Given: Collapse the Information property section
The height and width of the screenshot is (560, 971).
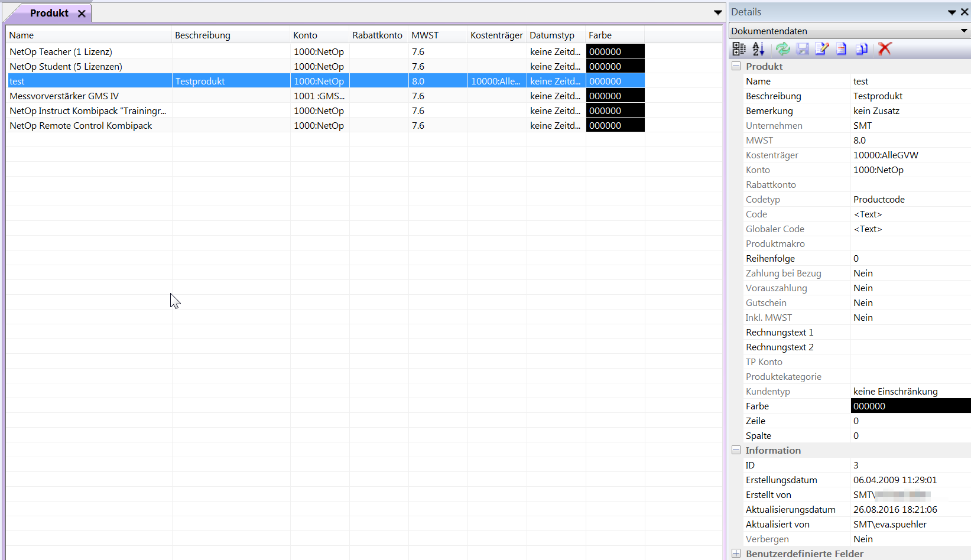Looking at the screenshot, I should (736, 450).
